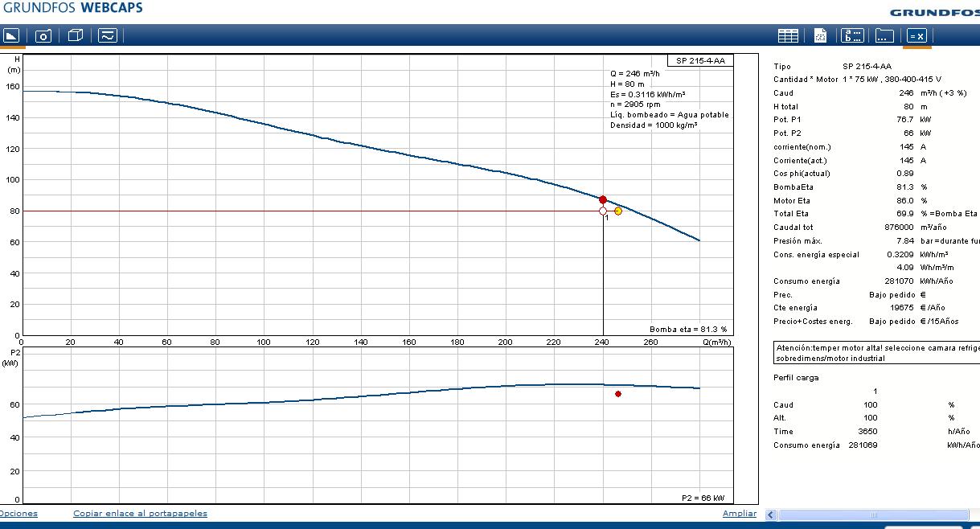The image size is (980, 529).
Task: Click the 'Q = 246 m³/h' chart annotation
Action: coord(635,73)
